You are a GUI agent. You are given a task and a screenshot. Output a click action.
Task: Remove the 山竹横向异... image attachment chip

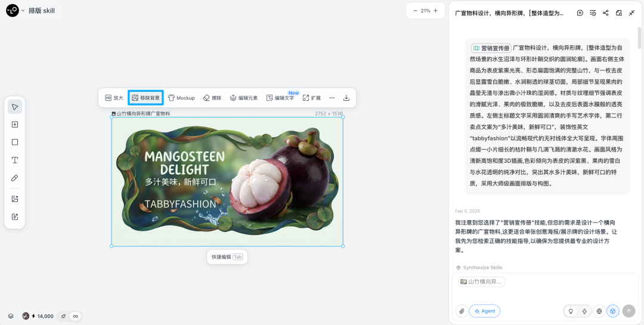tap(481, 282)
